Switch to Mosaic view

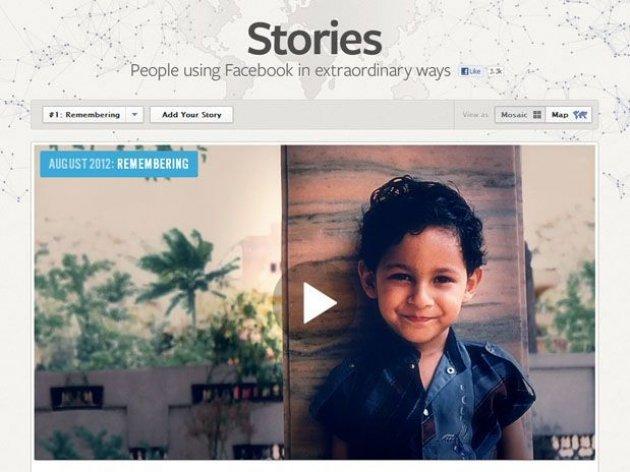coord(520,115)
